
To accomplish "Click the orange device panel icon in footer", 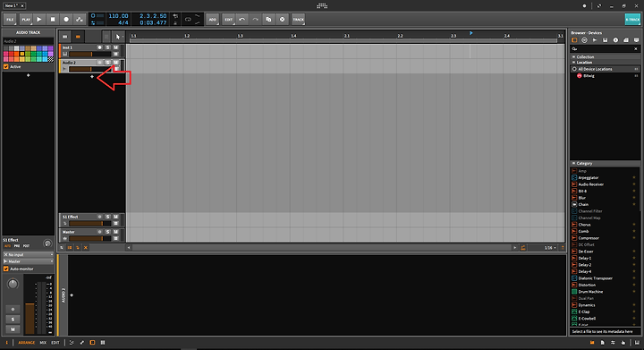I will pos(92,343).
